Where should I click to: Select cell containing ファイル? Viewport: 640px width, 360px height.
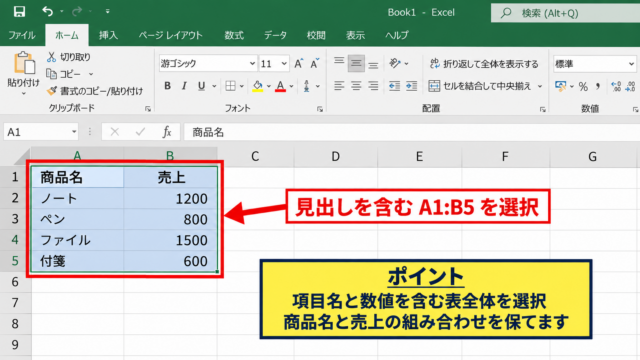pos(78,240)
